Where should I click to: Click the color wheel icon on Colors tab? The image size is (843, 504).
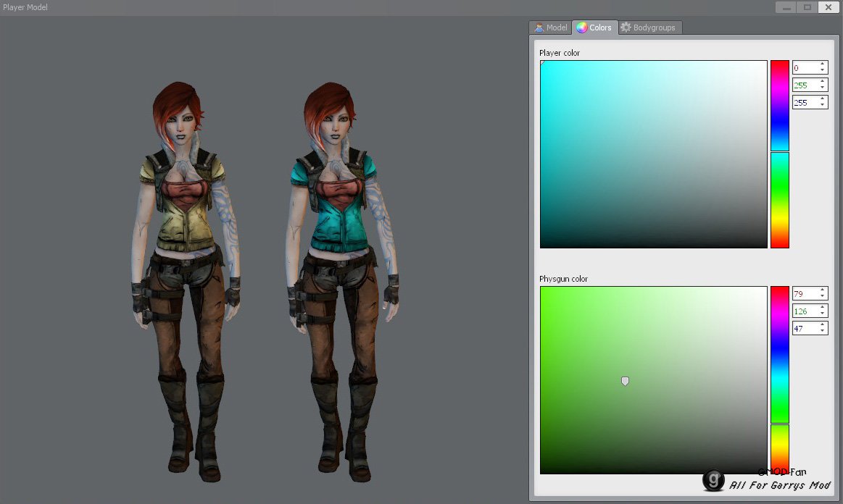tap(582, 28)
